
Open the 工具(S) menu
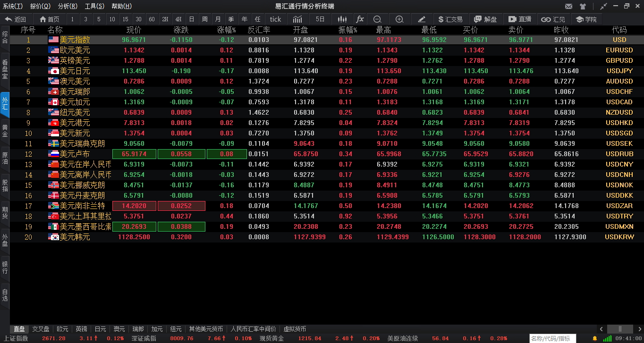[x=95, y=6]
